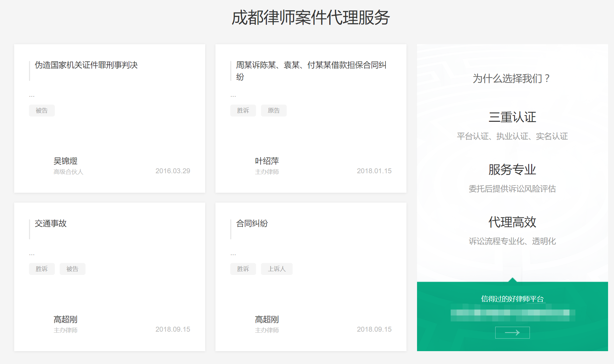Click 诉讼流程专业化、透明化 text

[512, 241]
